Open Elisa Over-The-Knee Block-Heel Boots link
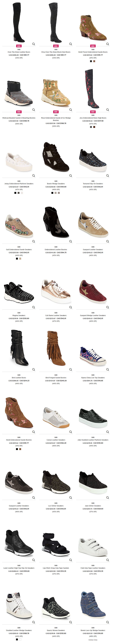 pos(56,52)
